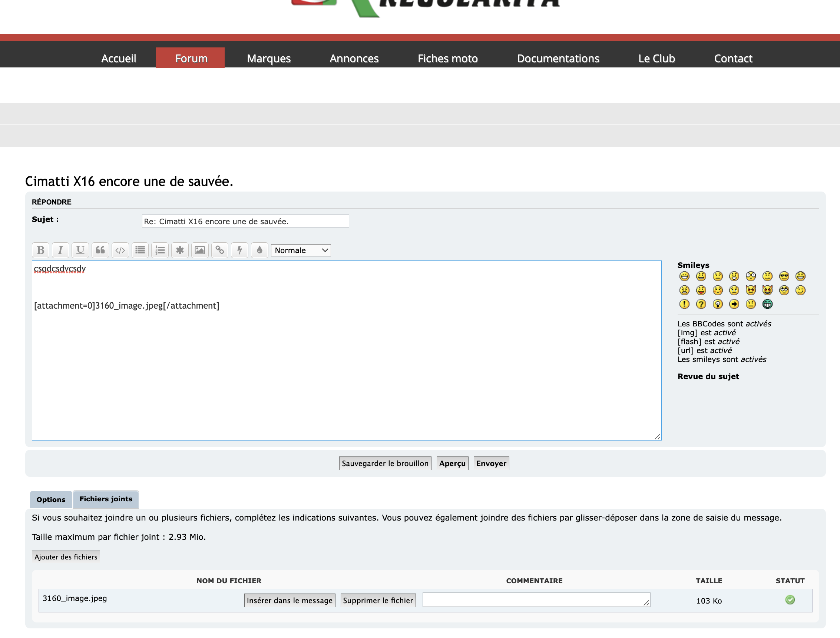Insert the blushing embarrassed smiley
This screenshot has width=840, height=638.
click(x=718, y=290)
